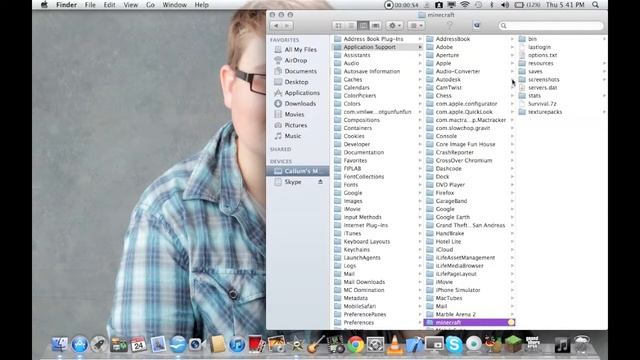Image resolution: width=640 pixels, height=360 pixels.
Task: Click the Wi-Fi status icon
Action: [465, 5]
